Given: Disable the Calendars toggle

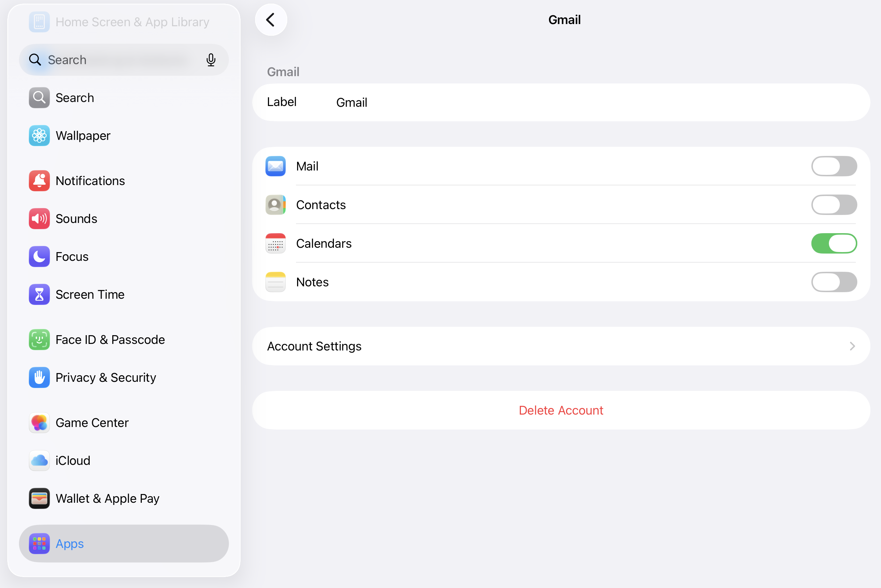Looking at the screenshot, I should [x=834, y=244].
